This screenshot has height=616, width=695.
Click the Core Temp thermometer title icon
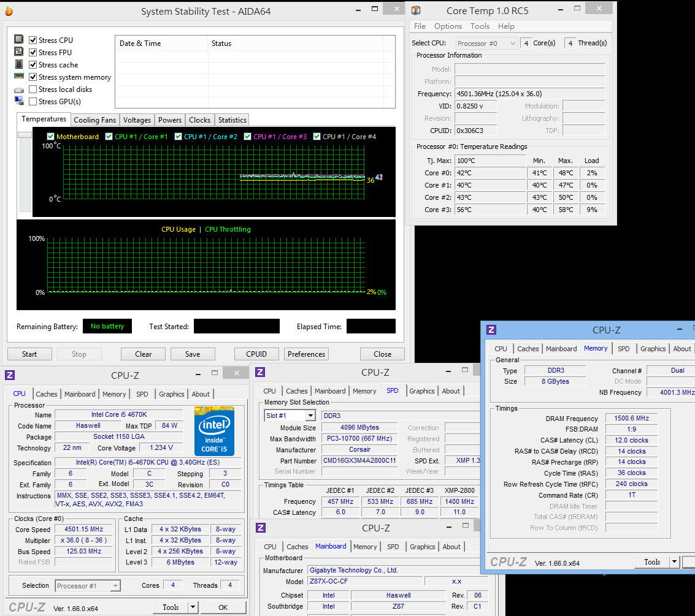(417, 10)
